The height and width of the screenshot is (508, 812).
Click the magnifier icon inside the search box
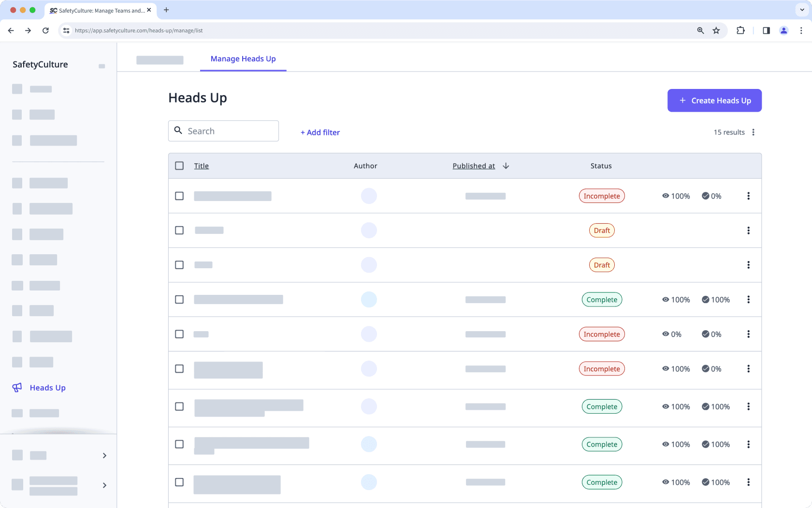178,131
